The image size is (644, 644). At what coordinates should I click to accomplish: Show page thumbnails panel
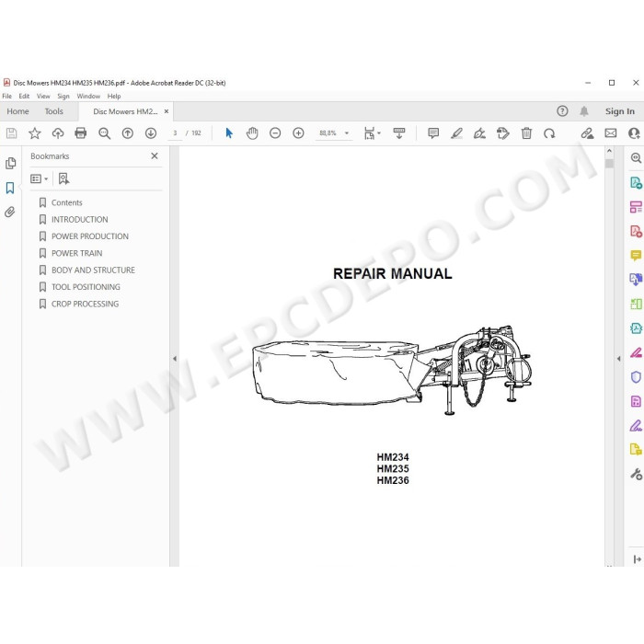(x=11, y=163)
